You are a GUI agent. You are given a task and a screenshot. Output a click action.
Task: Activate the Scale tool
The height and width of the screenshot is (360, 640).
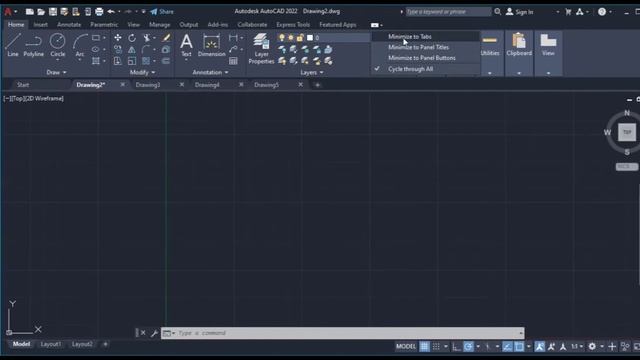pyautogui.click(x=132, y=61)
